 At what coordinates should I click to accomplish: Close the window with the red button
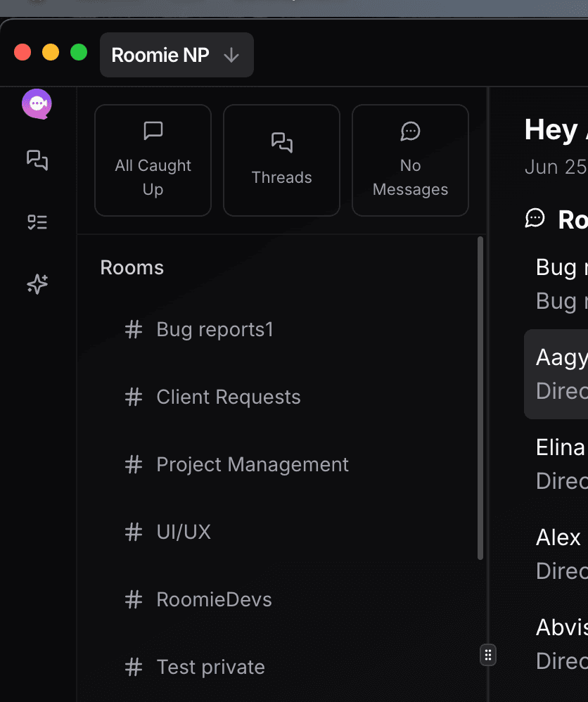coord(23,52)
